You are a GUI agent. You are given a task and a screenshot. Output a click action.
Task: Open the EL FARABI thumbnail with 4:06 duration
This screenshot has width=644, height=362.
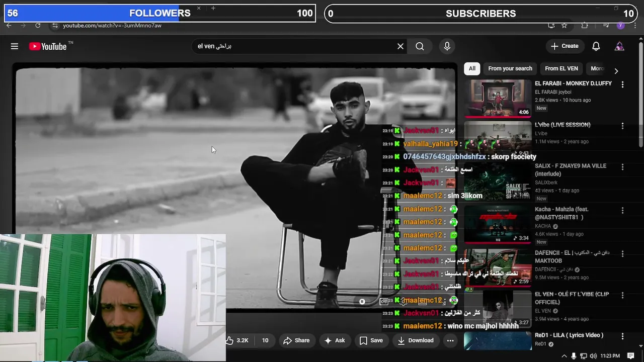click(498, 98)
